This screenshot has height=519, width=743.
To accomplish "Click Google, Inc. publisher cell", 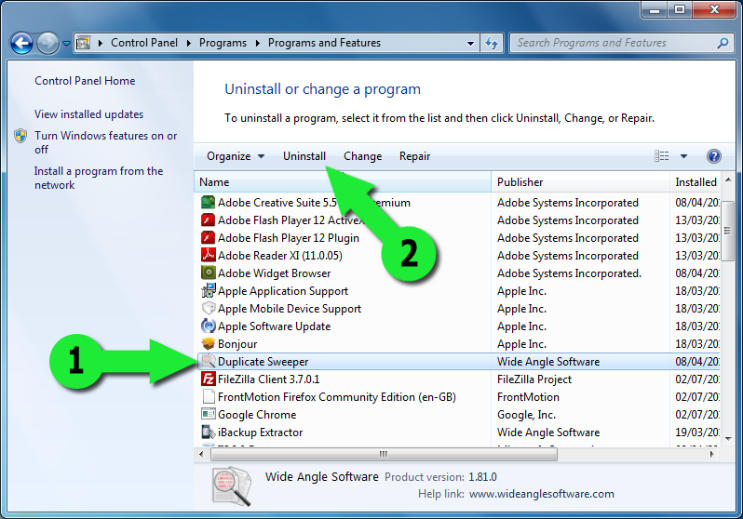I will [526, 415].
